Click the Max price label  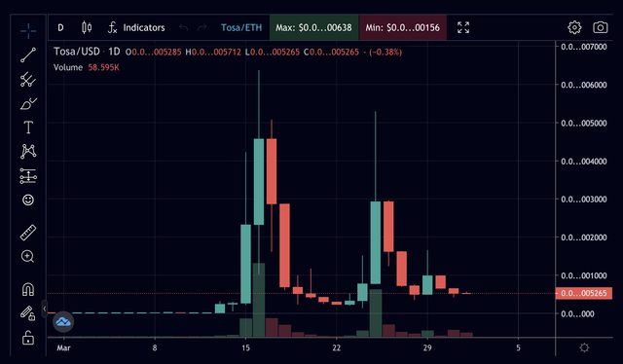[313, 28]
